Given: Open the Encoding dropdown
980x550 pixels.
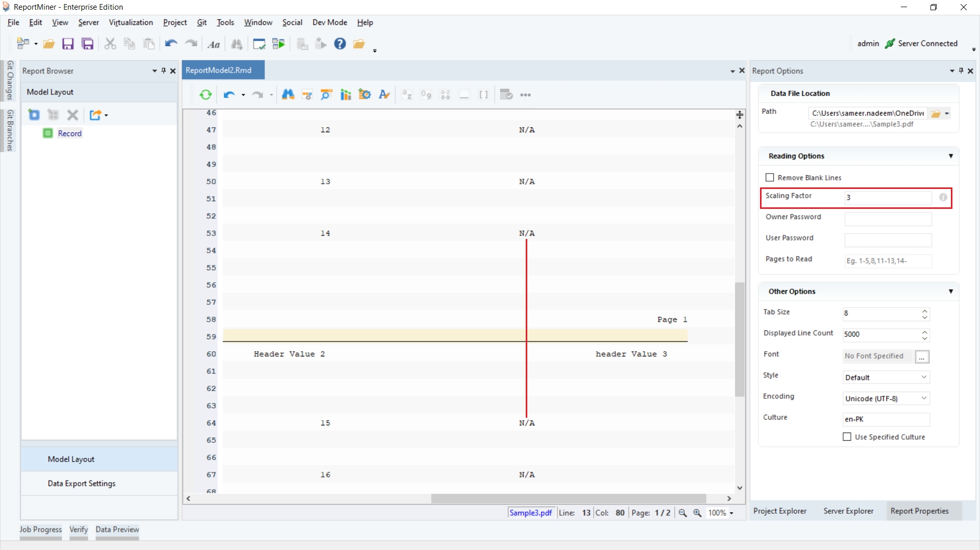Looking at the screenshot, I should (x=886, y=398).
